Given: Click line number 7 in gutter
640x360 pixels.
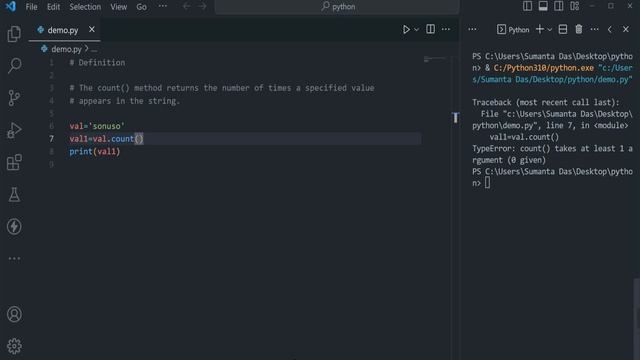Looking at the screenshot, I should [x=51, y=139].
